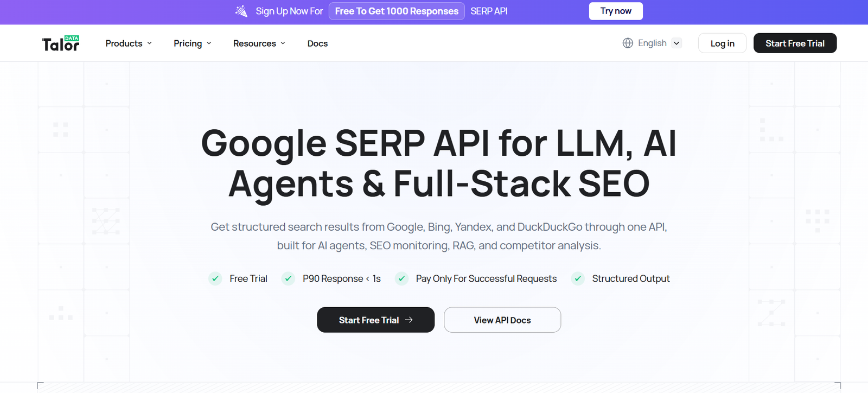The image size is (868, 393).
Task: Click the 'P90 Response < 1s' text
Action: point(342,278)
